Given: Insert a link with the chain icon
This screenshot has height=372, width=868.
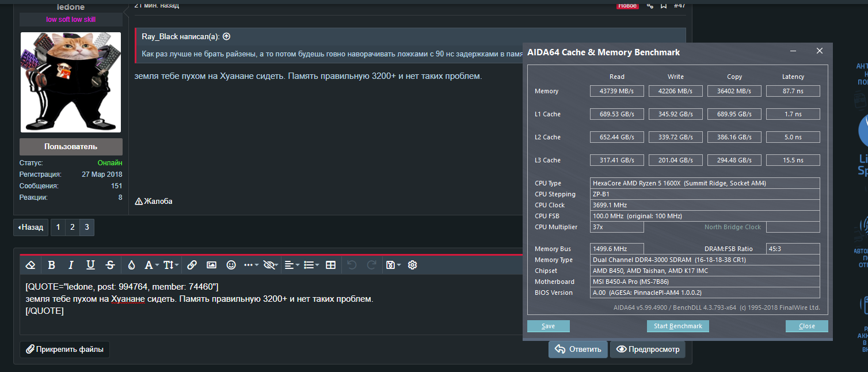Looking at the screenshot, I should coord(192,265).
